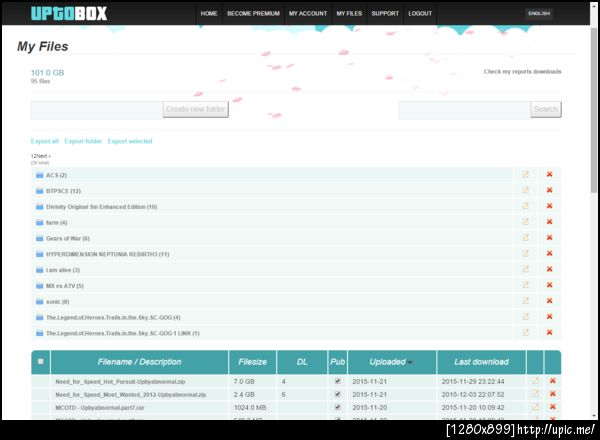The width and height of the screenshot is (600, 440).
Task: Open My Files menu item
Action: (349, 13)
